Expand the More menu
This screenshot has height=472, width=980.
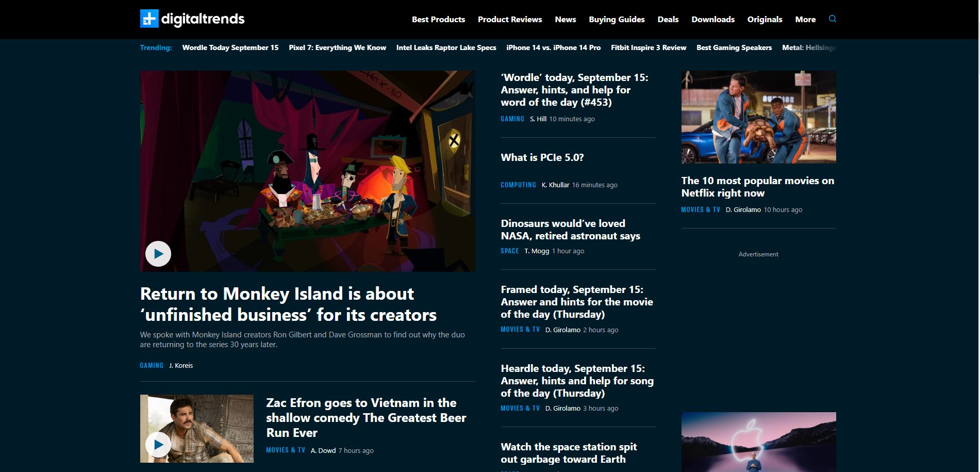point(805,19)
